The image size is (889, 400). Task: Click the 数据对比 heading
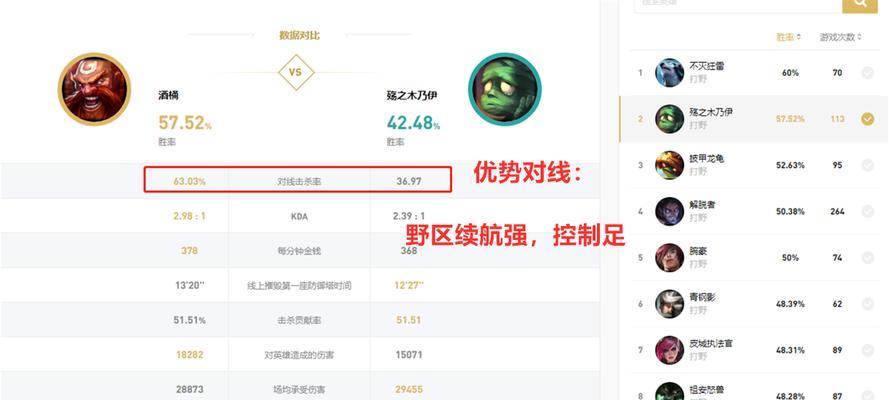pyautogui.click(x=299, y=35)
